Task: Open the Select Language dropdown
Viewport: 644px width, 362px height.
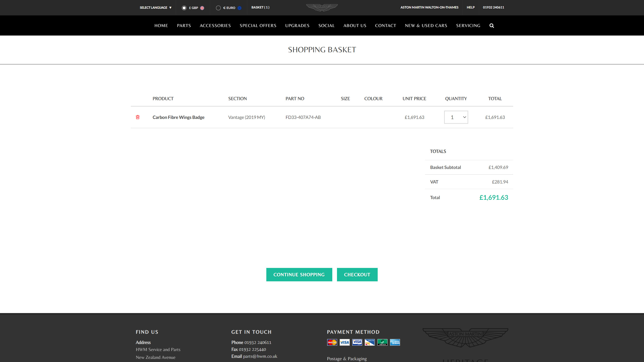Action: point(155,8)
